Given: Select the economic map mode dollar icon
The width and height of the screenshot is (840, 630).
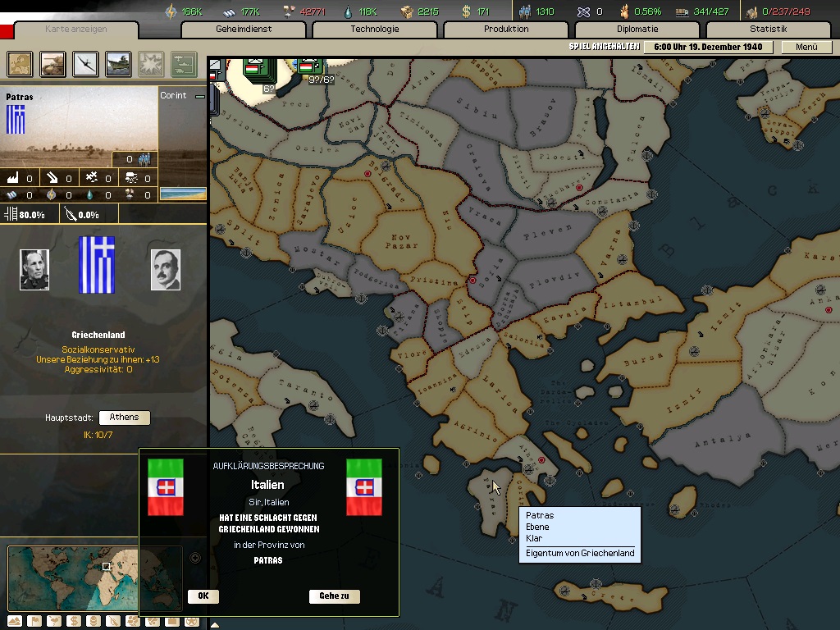Looking at the screenshot, I should tap(73, 621).
